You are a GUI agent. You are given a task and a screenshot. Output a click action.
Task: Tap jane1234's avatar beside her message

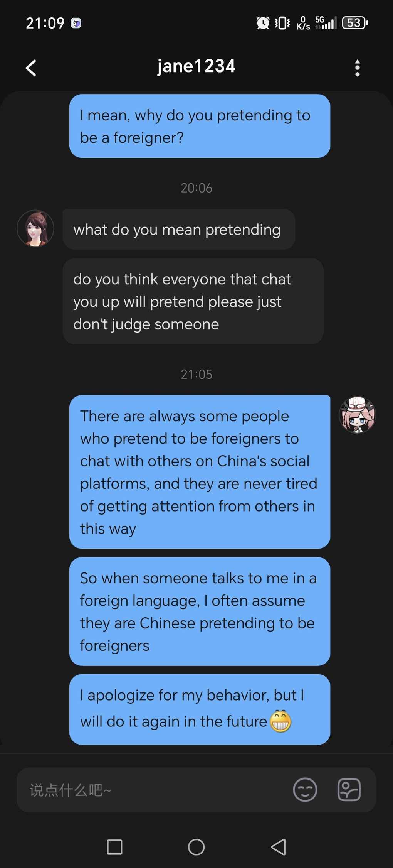coord(35,228)
